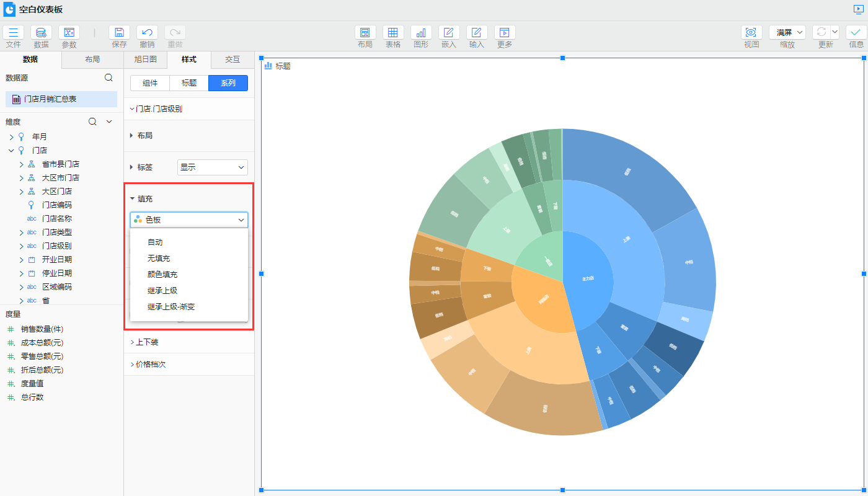Select the 标题 segment button
The height and width of the screenshot is (496, 868).
click(189, 83)
